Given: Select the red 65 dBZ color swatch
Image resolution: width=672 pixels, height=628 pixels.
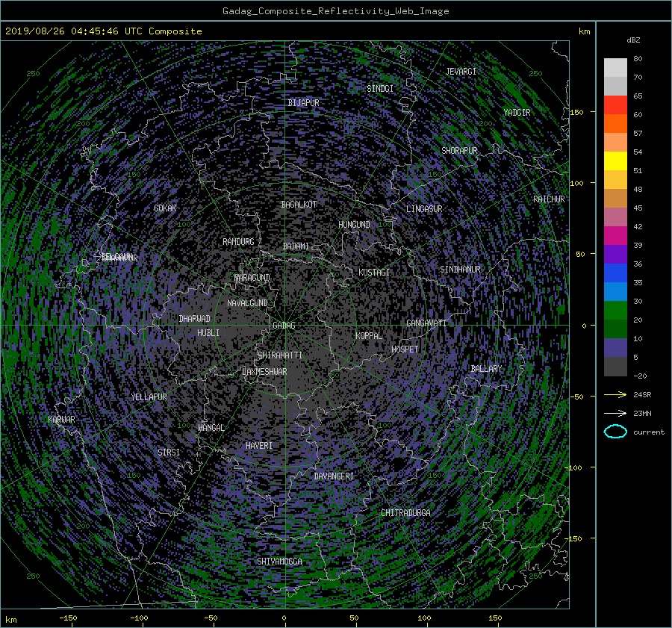Looking at the screenshot, I should (615, 105).
